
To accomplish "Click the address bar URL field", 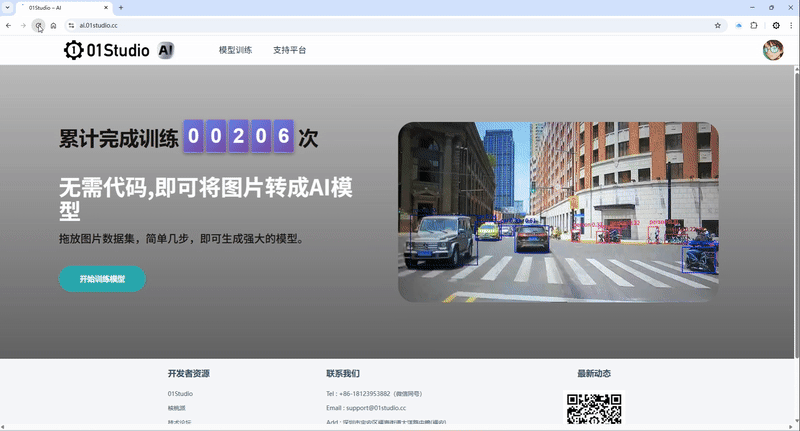I will coord(380,25).
